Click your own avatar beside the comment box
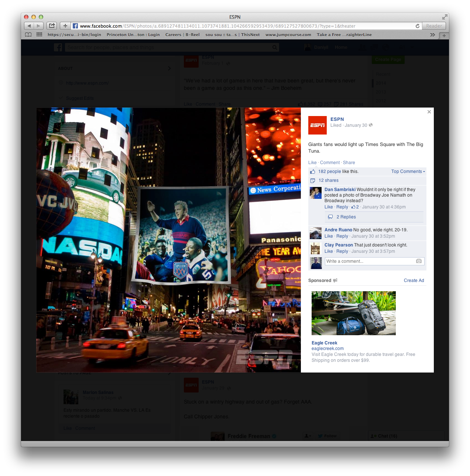The image size is (470, 476). 316,263
